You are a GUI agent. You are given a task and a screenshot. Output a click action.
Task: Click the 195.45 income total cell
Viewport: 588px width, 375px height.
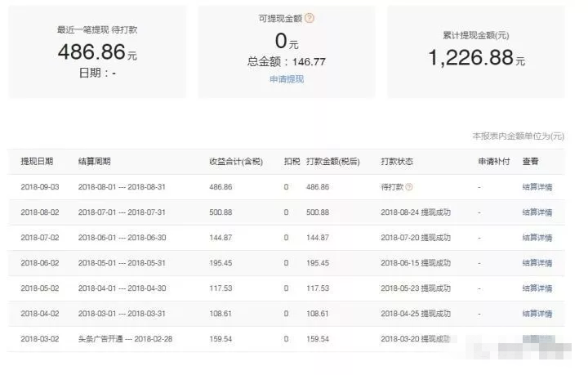click(220, 263)
